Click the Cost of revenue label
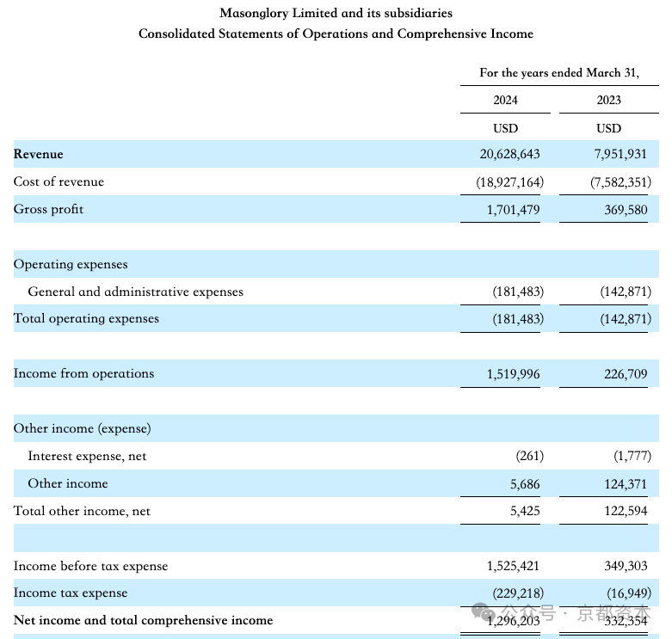672x639 pixels. pos(59,181)
